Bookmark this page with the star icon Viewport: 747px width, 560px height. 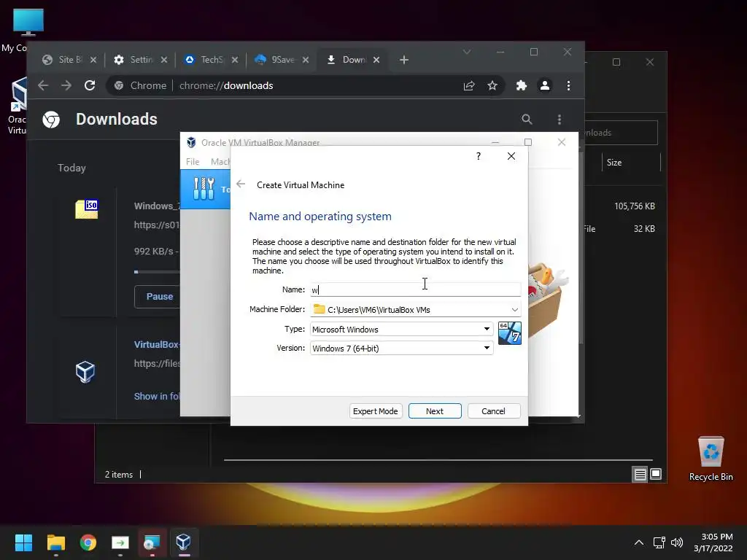(492, 86)
